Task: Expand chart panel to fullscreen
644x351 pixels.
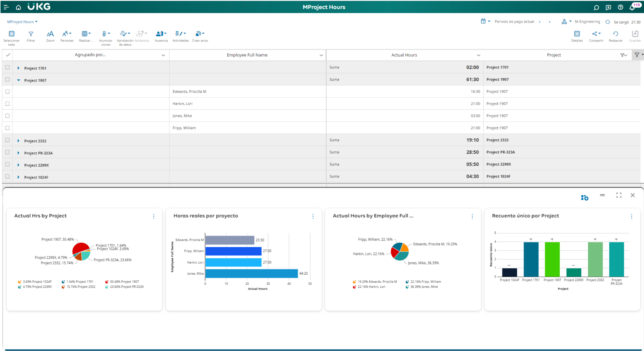Action: click(619, 195)
